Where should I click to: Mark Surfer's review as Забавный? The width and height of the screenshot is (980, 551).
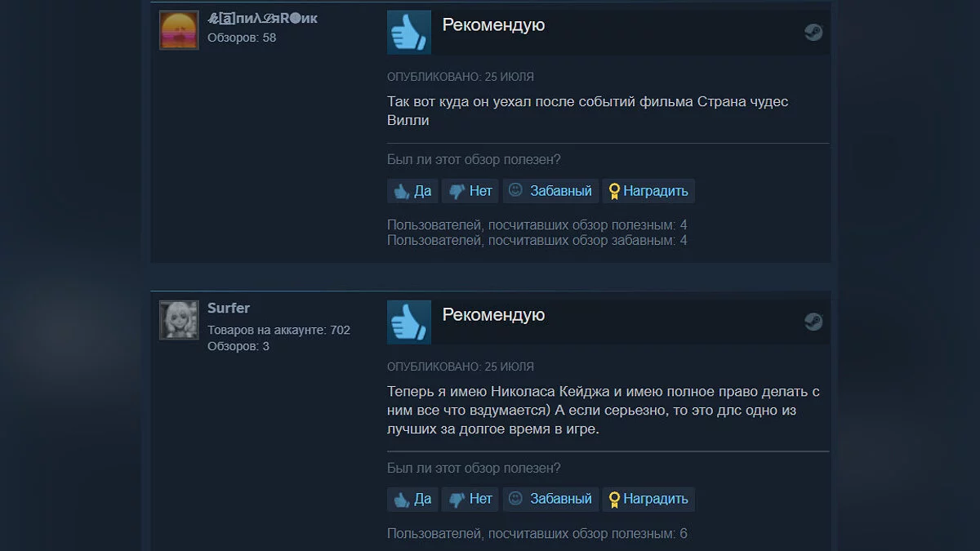pos(551,499)
